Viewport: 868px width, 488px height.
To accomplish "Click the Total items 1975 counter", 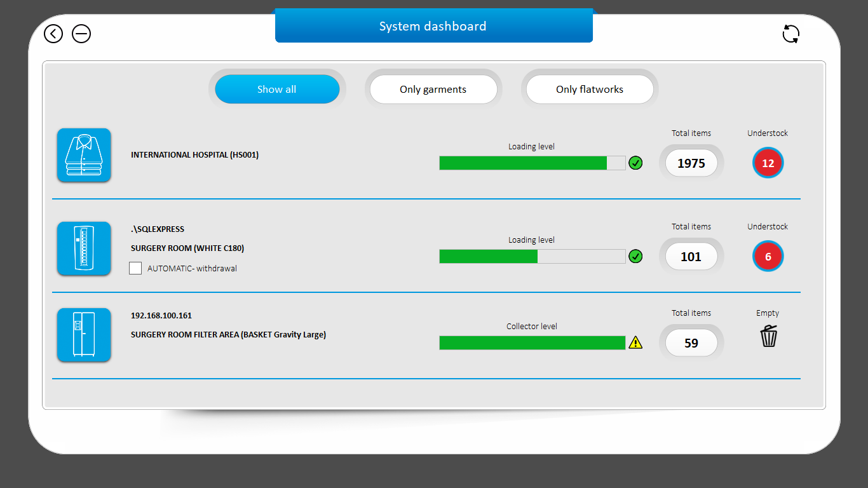I will tap(691, 163).
